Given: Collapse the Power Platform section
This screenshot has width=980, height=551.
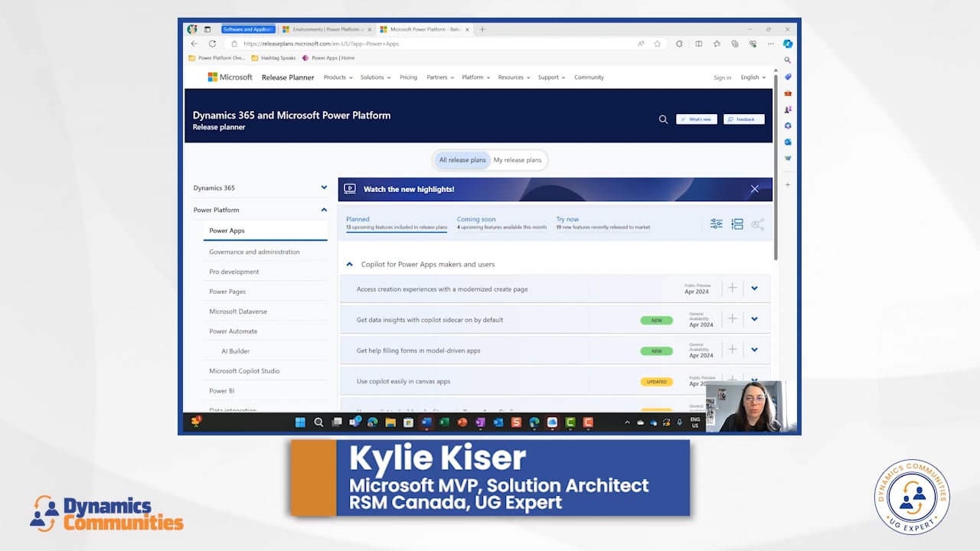Looking at the screenshot, I should (324, 209).
